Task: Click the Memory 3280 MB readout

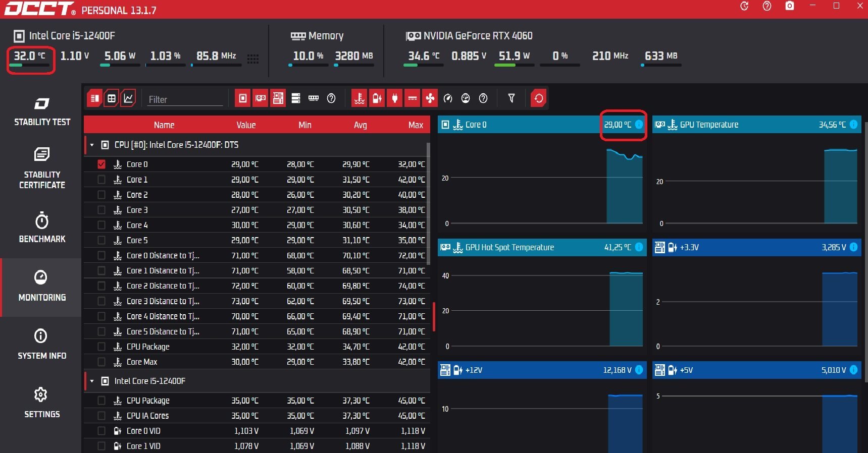Action: (354, 56)
